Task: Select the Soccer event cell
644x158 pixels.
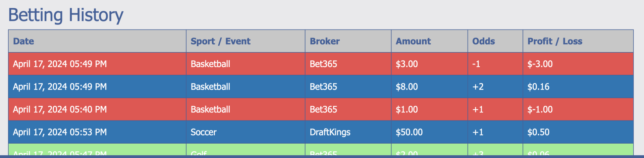Action: click(203, 132)
